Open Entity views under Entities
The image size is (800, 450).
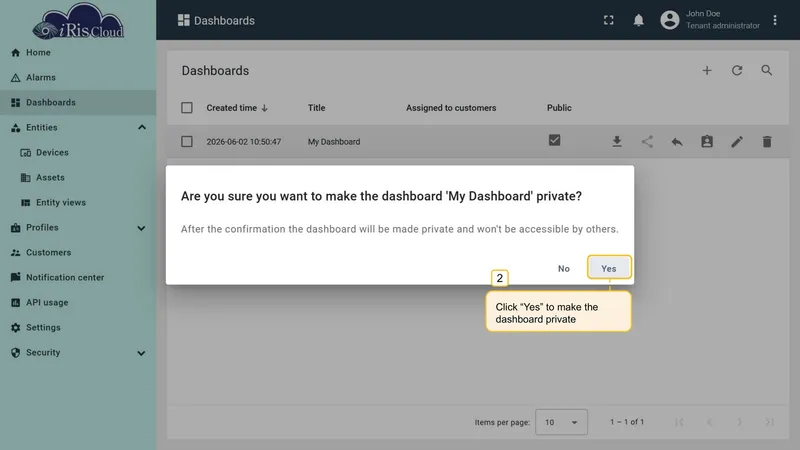[78, 203]
